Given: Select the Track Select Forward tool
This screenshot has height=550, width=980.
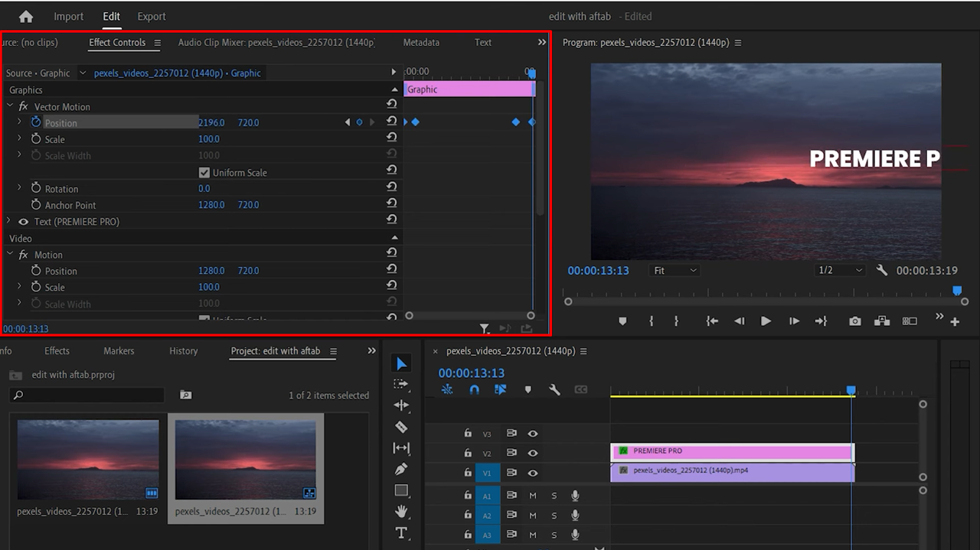Looking at the screenshot, I should 401,384.
